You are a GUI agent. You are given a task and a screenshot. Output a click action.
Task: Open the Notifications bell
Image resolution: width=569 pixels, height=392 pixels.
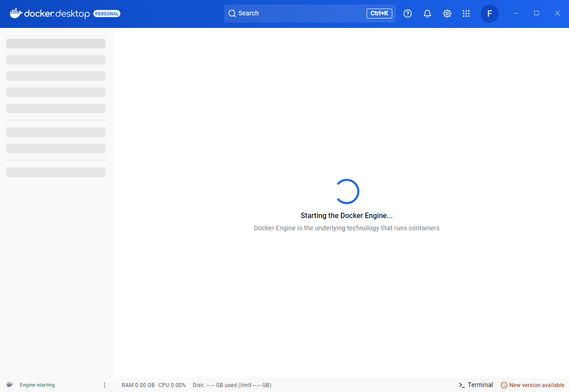click(x=427, y=14)
